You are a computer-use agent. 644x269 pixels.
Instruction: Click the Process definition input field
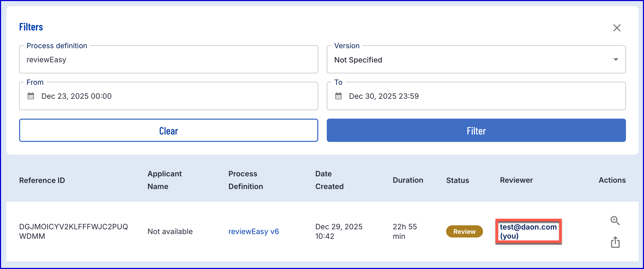[168, 60]
